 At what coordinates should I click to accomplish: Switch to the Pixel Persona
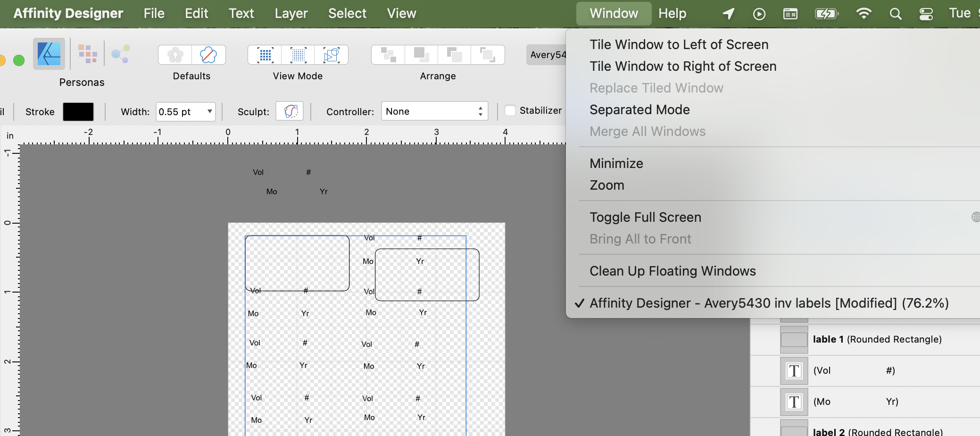click(88, 53)
